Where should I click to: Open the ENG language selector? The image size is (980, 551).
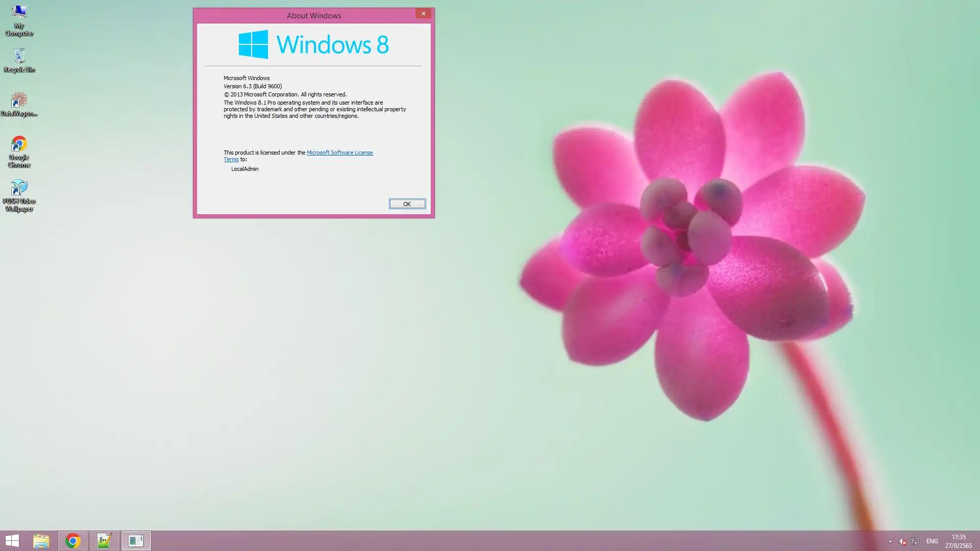[x=932, y=541]
